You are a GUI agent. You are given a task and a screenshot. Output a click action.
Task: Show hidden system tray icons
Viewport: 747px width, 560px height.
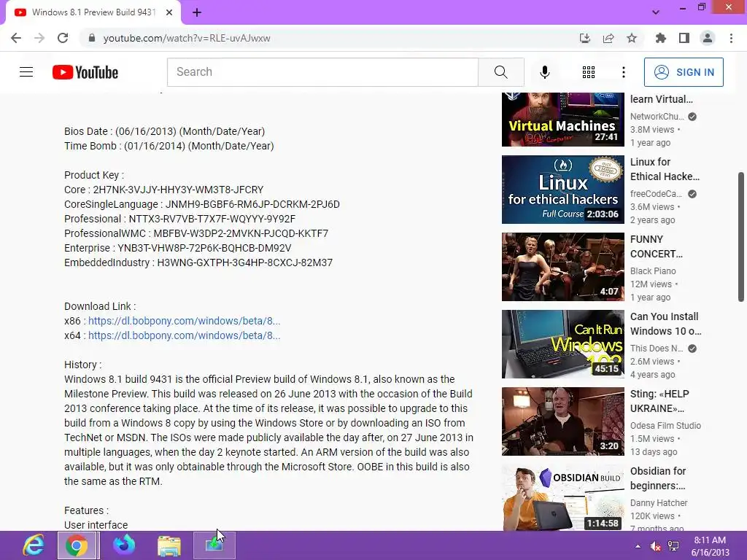(638, 546)
